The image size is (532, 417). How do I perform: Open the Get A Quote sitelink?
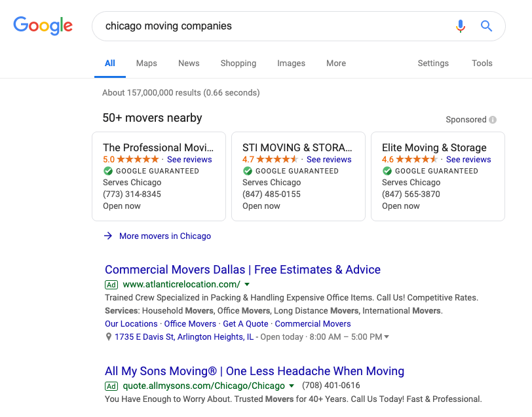(x=245, y=323)
